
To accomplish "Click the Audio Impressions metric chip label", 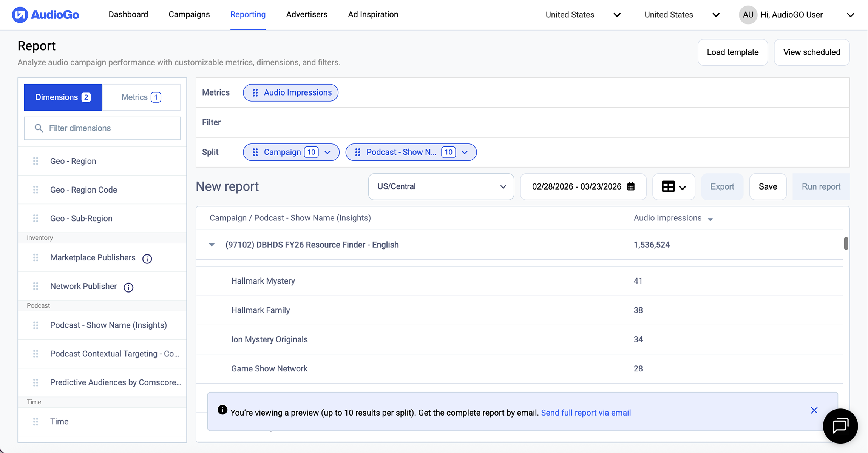I will pos(298,92).
